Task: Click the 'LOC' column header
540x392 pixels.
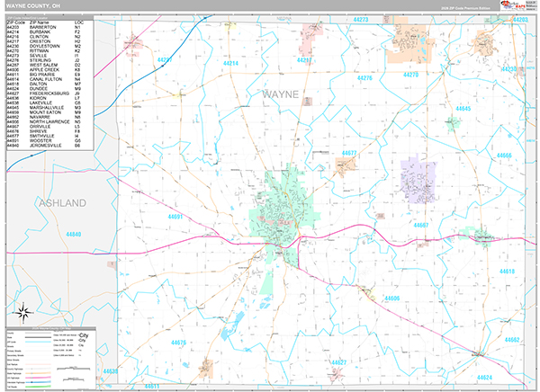Action: pos(78,22)
